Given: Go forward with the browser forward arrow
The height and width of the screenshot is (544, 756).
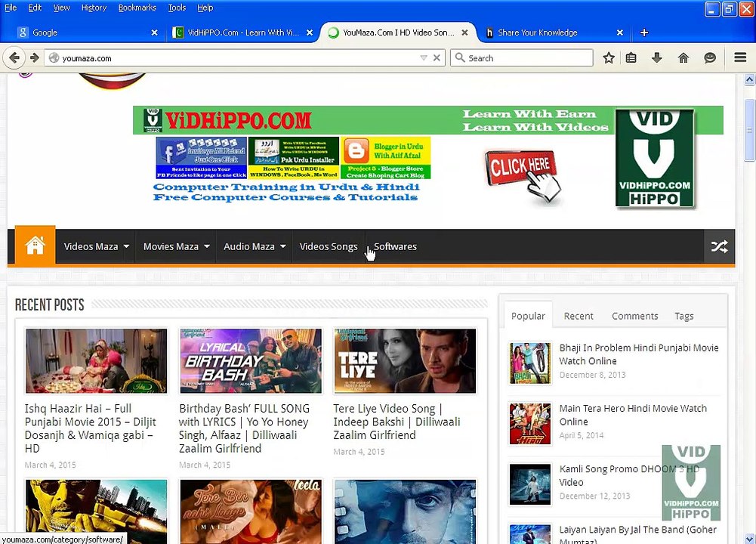Looking at the screenshot, I should 34,58.
